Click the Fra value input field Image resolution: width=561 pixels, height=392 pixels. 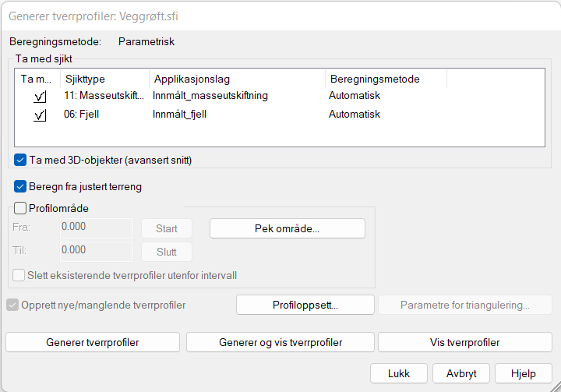pos(97,228)
